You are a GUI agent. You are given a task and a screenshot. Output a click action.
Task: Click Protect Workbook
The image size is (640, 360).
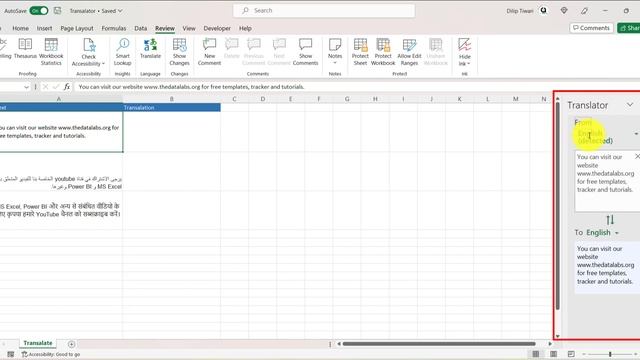pos(383,52)
